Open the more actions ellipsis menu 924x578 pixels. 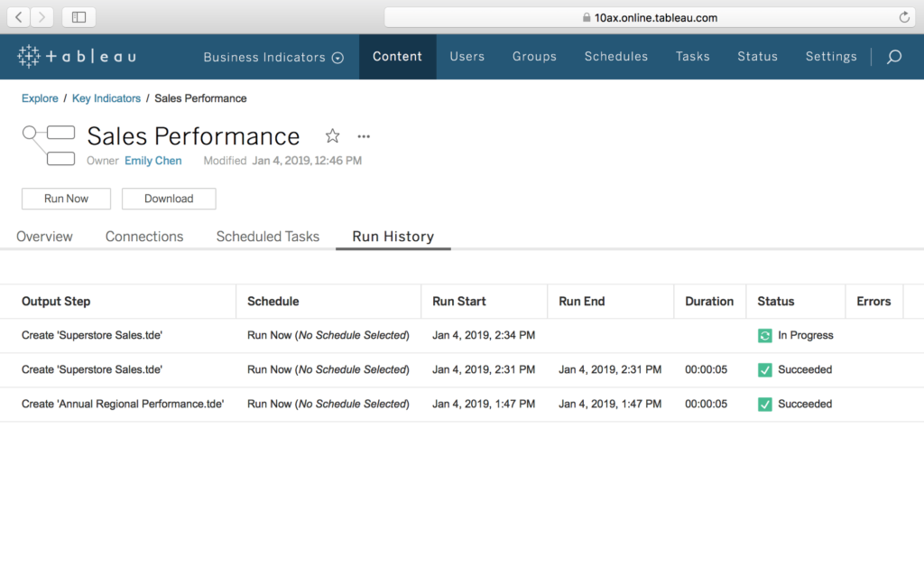tap(364, 136)
